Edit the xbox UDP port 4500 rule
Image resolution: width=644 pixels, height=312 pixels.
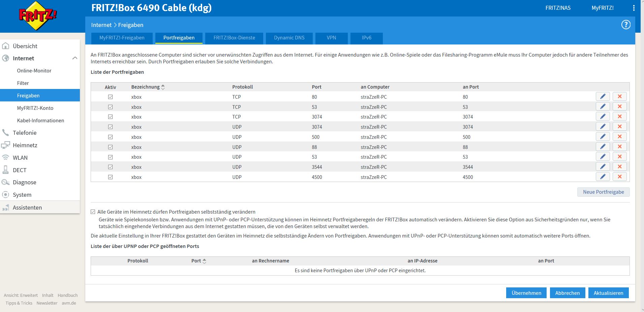pos(603,177)
